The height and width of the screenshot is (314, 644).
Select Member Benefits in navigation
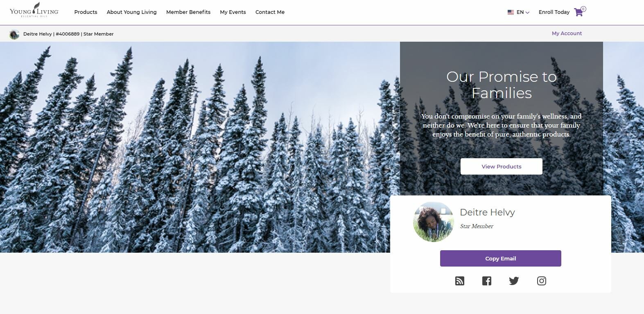click(188, 12)
